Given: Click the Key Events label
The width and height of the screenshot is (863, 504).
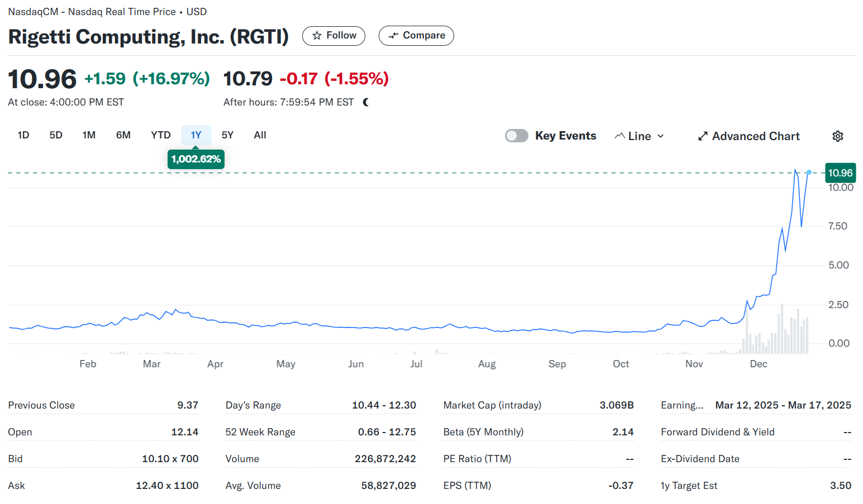Looking at the screenshot, I should click(565, 136).
